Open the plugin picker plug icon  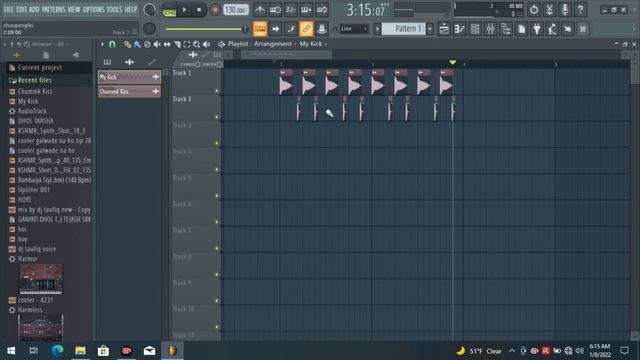(x=537, y=29)
